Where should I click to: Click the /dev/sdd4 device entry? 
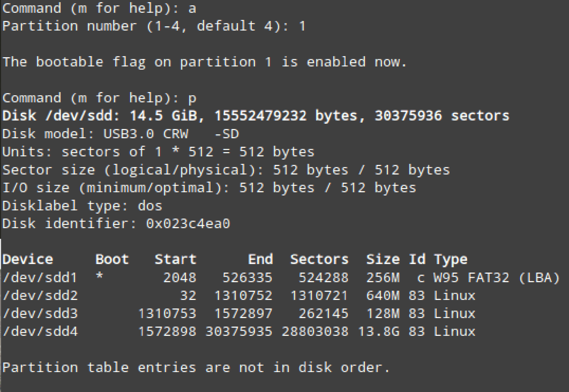click(40, 332)
